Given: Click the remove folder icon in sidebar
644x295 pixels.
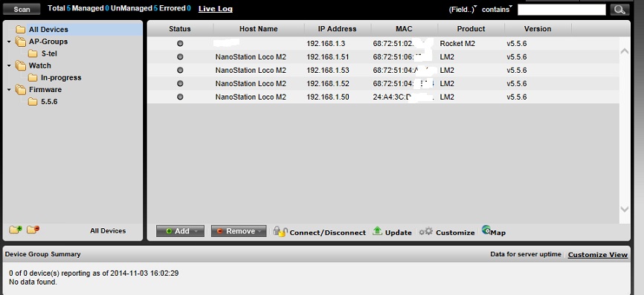Looking at the screenshot, I should pyautogui.click(x=33, y=230).
